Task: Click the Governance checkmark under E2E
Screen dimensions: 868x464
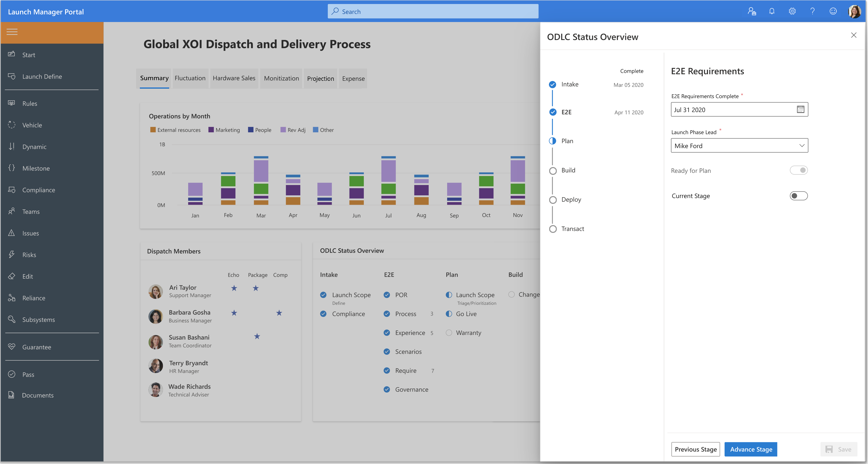Action: coord(387,389)
